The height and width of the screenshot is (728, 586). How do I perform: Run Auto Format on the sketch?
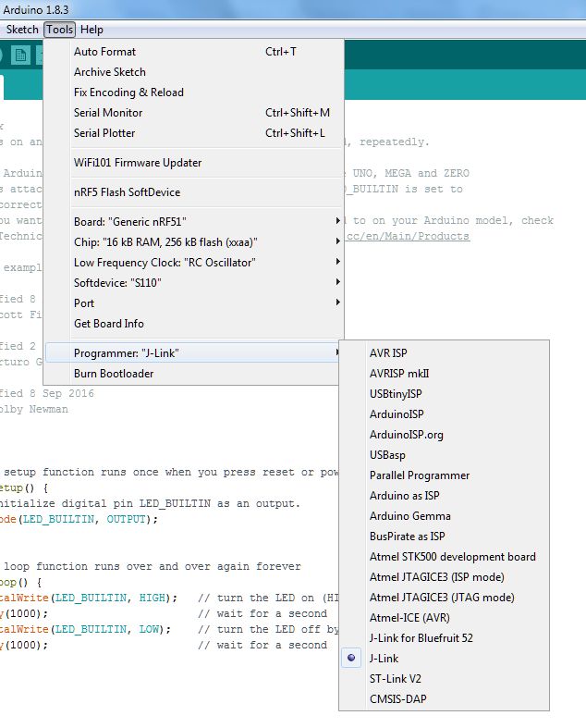(194, 52)
